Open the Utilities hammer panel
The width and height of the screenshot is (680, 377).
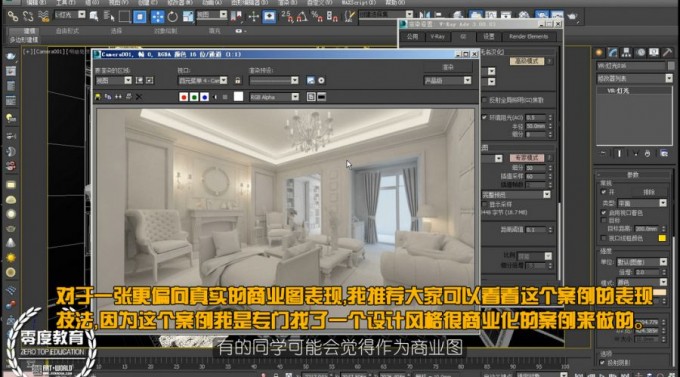point(667,52)
